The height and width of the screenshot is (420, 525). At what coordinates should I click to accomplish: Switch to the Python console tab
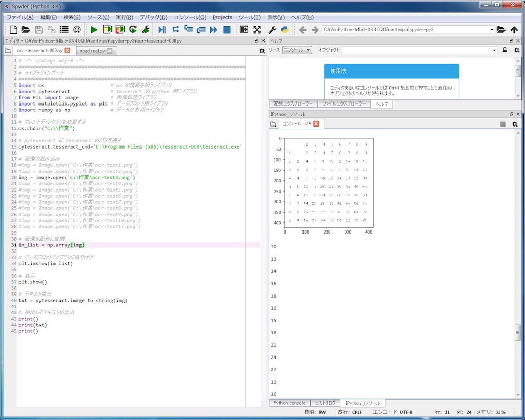point(289,403)
